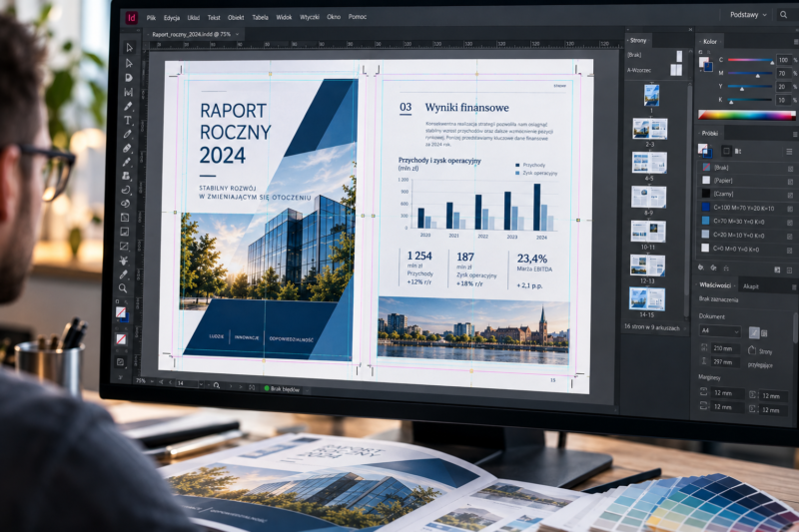
Task: Open the Okno menu
Action: point(334,17)
